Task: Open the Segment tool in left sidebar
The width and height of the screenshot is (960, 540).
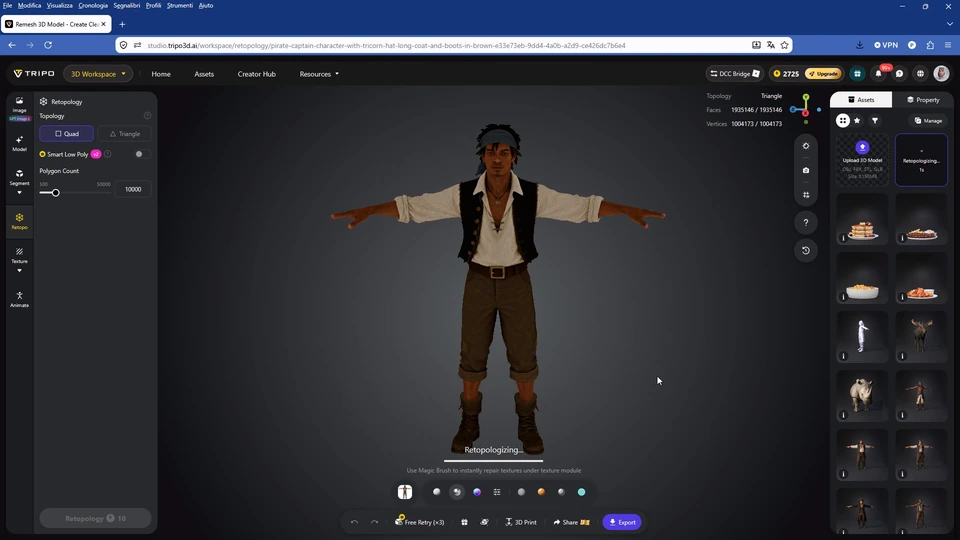Action: pyautogui.click(x=19, y=177)
